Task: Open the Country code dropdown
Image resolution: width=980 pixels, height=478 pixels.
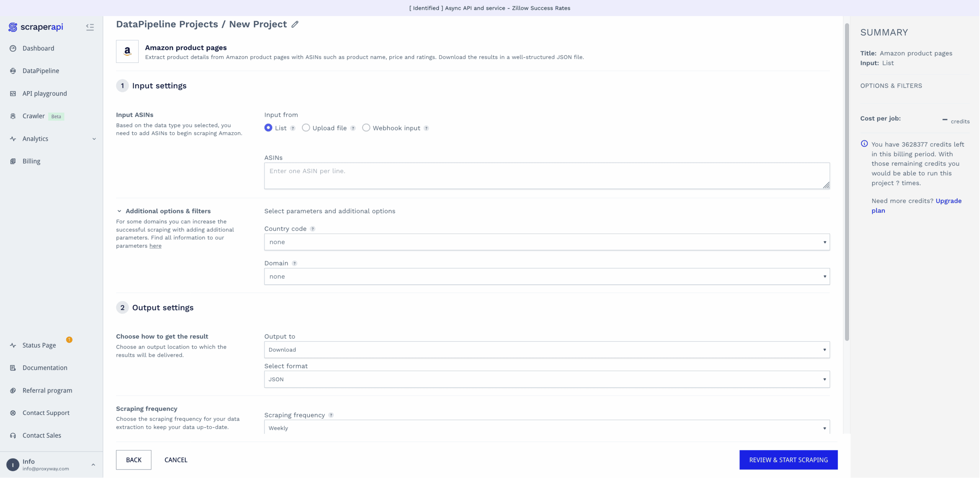Action: coord(547,242)
